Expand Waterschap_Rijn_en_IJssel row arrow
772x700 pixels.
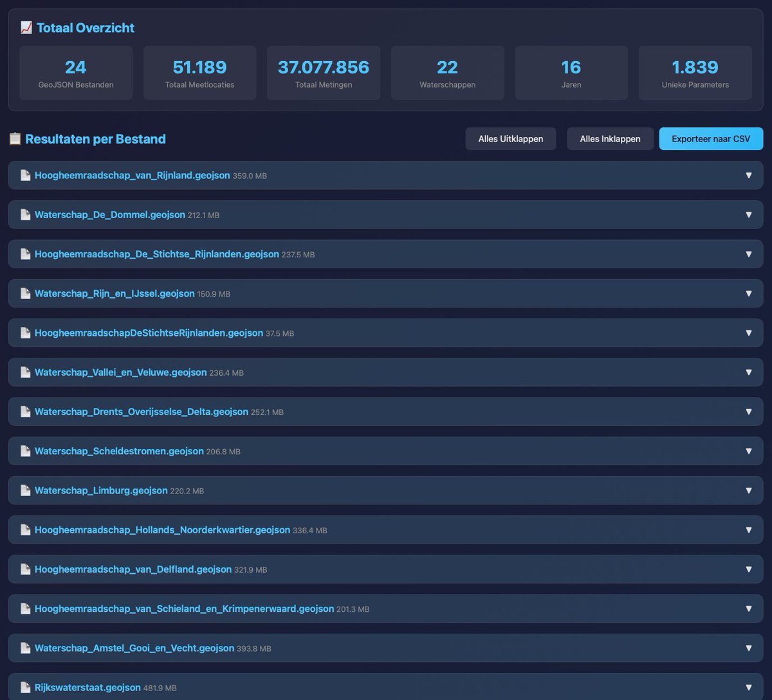(748, 293)
